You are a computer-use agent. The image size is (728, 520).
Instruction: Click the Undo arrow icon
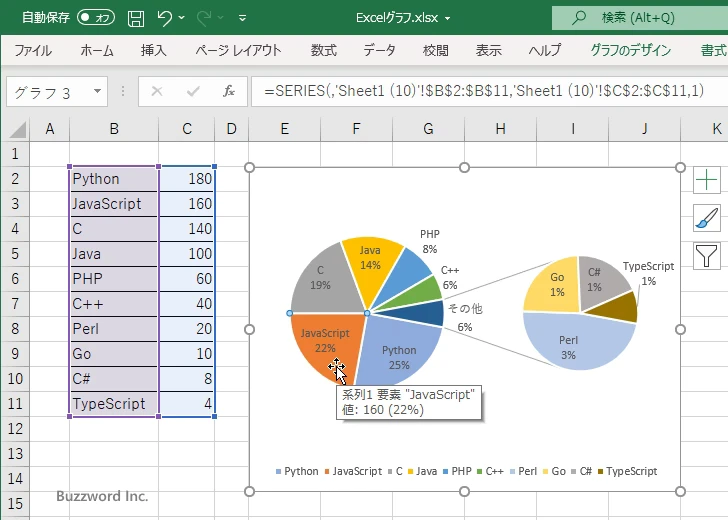[164, 18]
